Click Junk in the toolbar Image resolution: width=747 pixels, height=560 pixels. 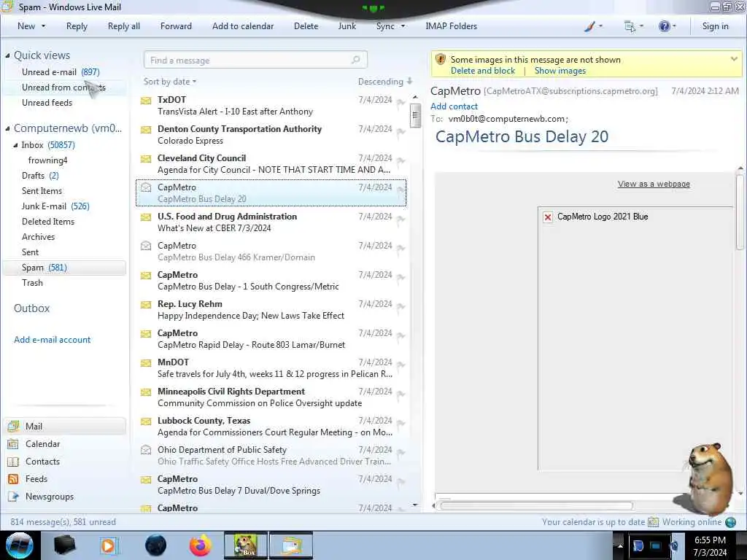tap(347, 26)
